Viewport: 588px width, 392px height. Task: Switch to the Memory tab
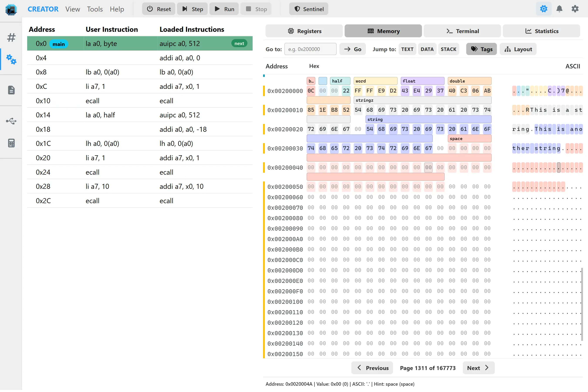383,31
